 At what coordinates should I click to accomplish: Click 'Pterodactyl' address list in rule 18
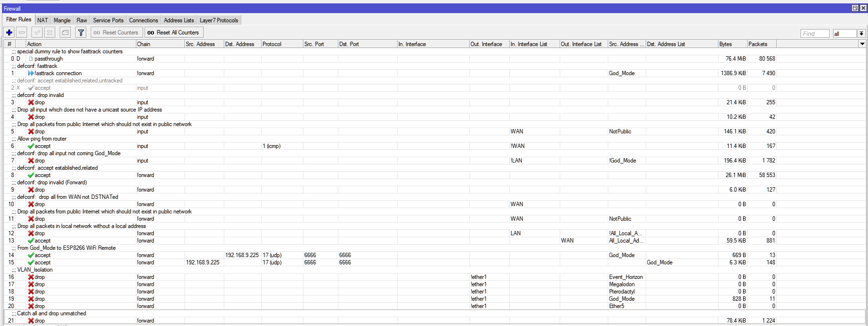click(622, 292)
